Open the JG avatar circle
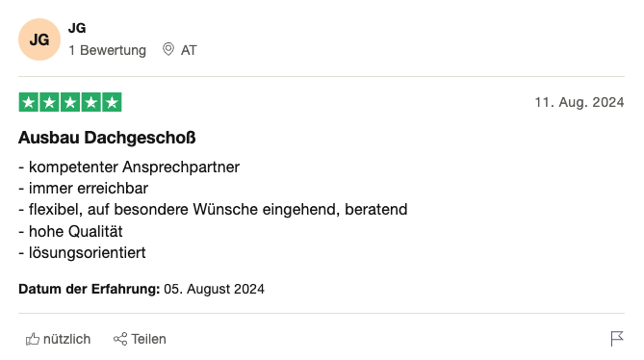Screen dimensions: 644x360 (39, 39)
